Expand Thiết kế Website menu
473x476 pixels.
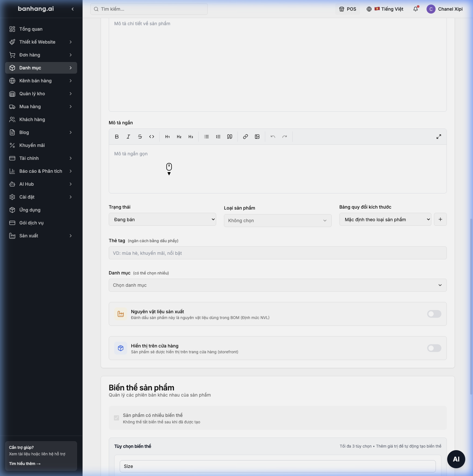[41, 42]
